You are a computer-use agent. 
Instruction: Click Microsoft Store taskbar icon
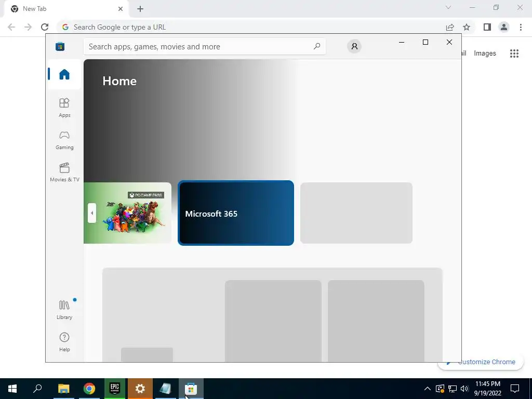[x=191, y=389]
